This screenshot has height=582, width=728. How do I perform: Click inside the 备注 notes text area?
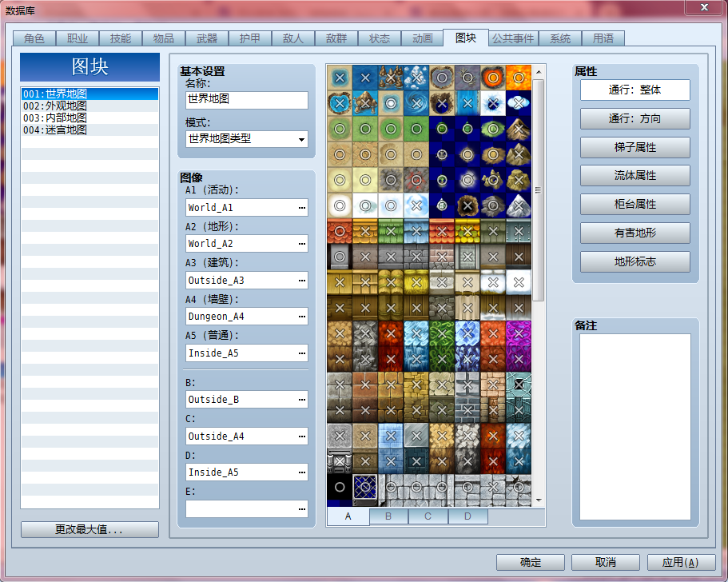635,427
